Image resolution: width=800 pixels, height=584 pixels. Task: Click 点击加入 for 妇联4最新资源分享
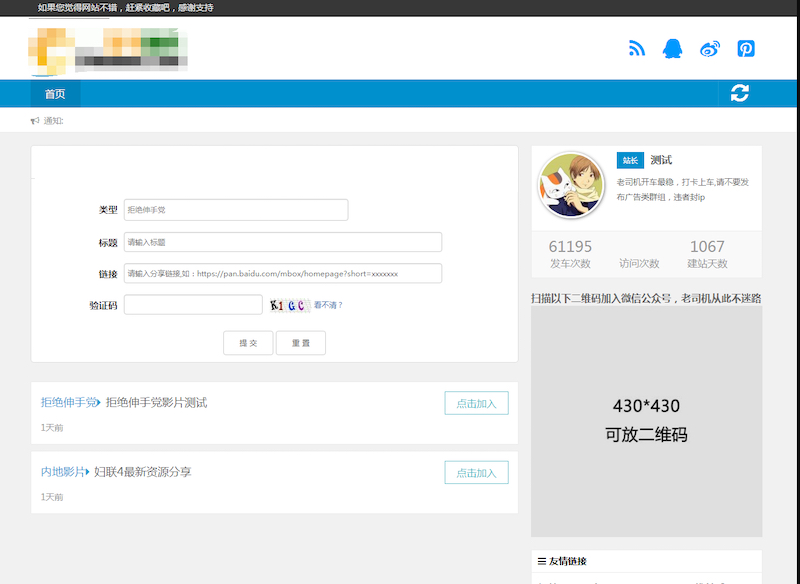click(476, 472)
